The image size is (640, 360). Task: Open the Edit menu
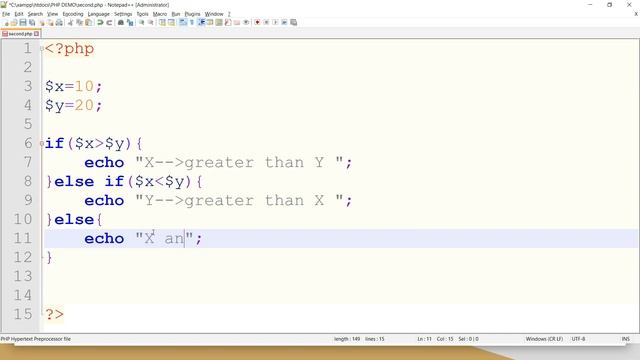click(19, 14)
